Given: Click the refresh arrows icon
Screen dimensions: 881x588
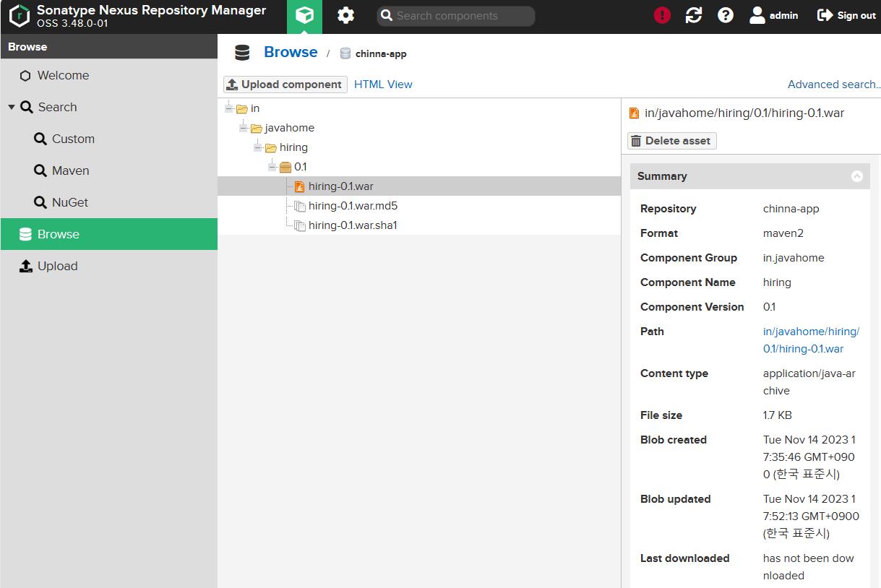Looking at the screenshot, I should point(694,15).
